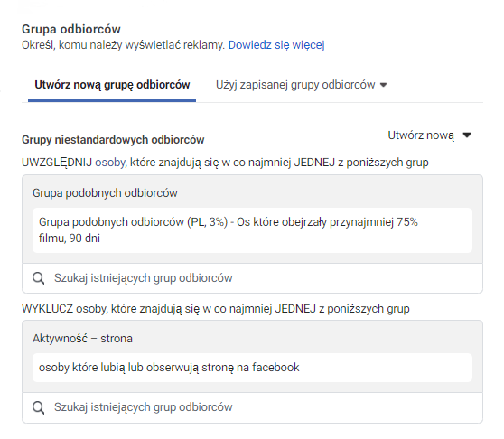504x439 pixels.
Task: Click the Grupy niestandardowych odbiorców heading
Action: (113, 140)
